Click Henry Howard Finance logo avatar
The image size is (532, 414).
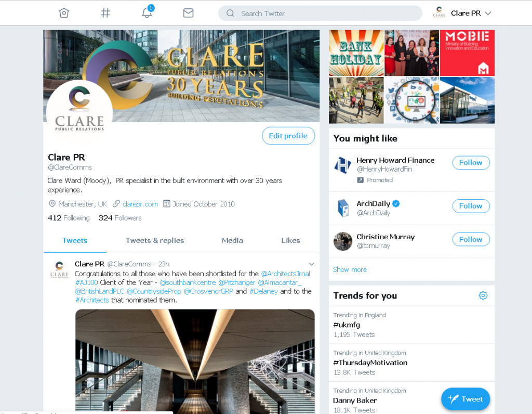[x=343, y=165]
